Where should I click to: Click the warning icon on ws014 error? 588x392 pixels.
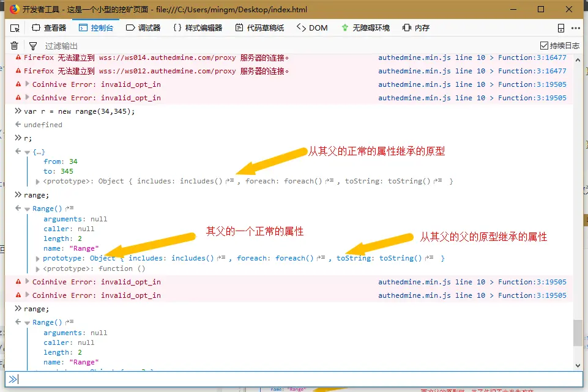tap(18, 57)
